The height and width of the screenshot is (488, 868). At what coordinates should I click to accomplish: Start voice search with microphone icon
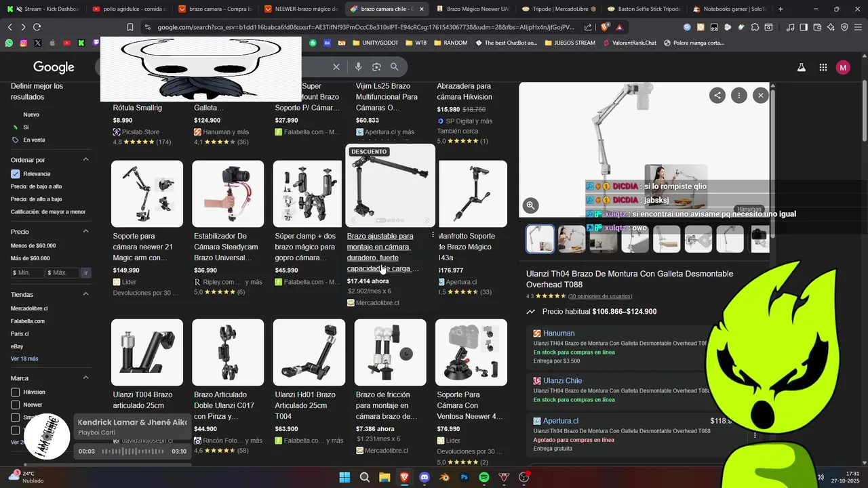[358, 67]
